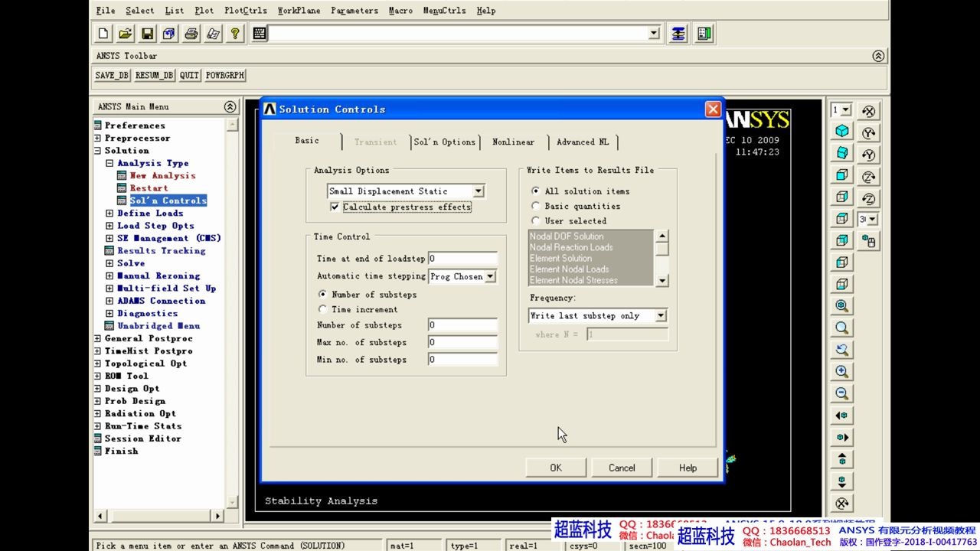The height and width of the screenshot is (551, 980).
Task: Open the WorkPlane menu
Action: [x=299, y=11]
